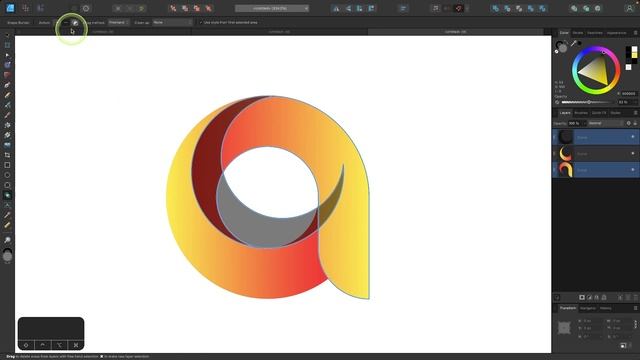Apply the Subtract boolean operation
Viewport: 640px width, 360px height.
tap(507, 8)
